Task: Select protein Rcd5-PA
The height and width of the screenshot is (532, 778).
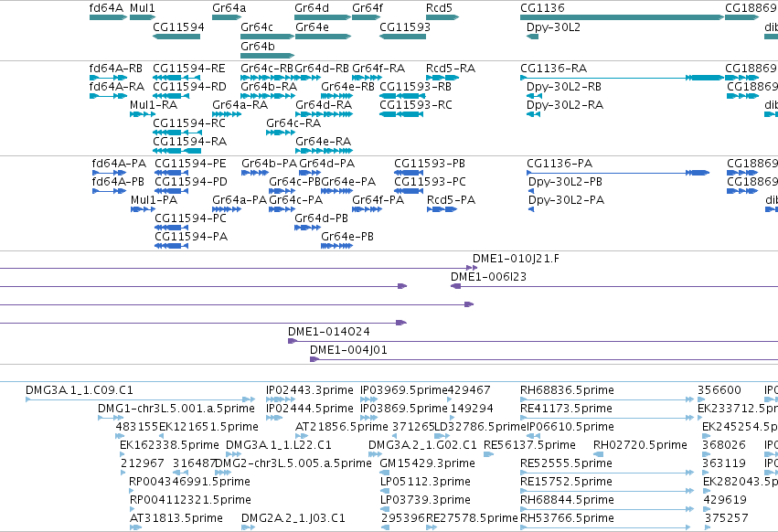Action: 451,200
